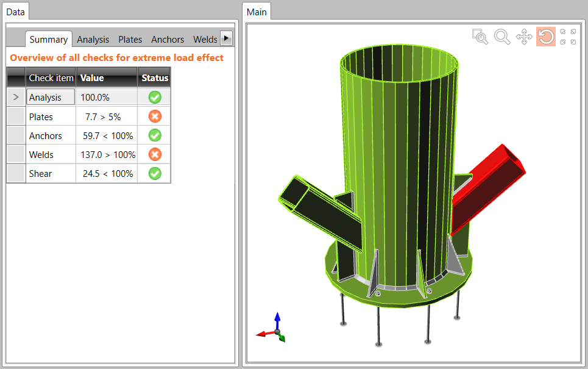Image resolution: width=588 pixels, height=369 pixels.
Task: Activate the zoom-by-window tool
Action: pos(480,37)
